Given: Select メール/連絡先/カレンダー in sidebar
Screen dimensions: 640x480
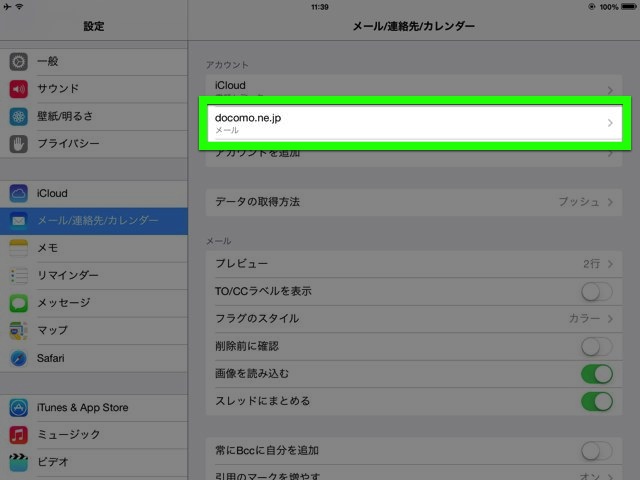Looking at the screenshot, I should 94,221.
